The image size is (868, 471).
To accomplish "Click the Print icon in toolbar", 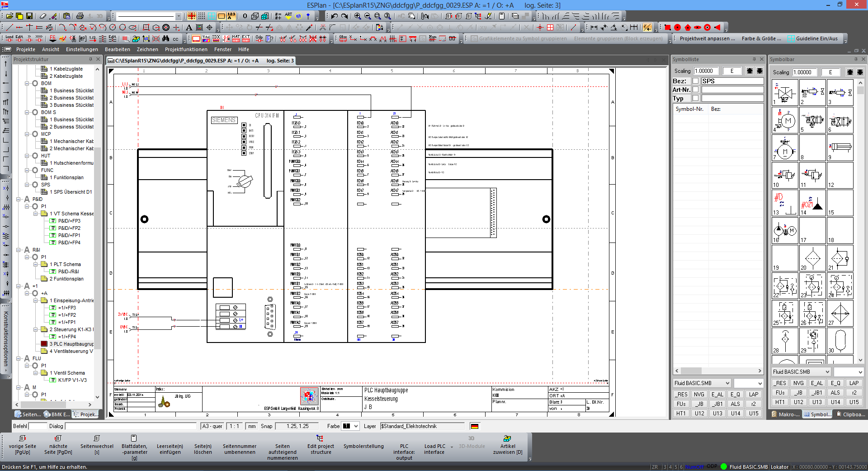I will (x=80, y=16).
